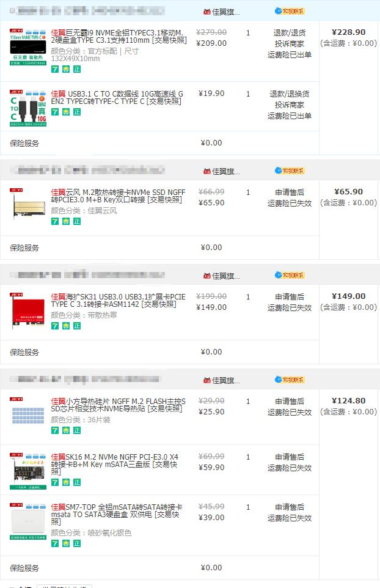Click the shield icon under SK16 M.2 NVMe item
The width and height of the screenshot is (380, 588).
[x=66, y=482]
